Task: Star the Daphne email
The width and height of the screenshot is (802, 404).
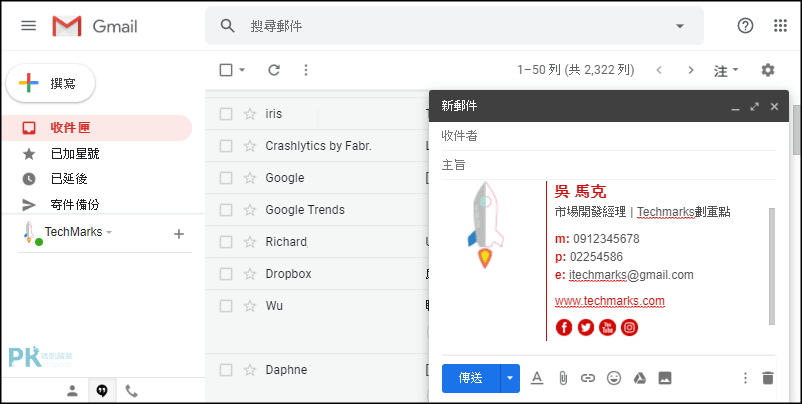Action: pos(250,370)
